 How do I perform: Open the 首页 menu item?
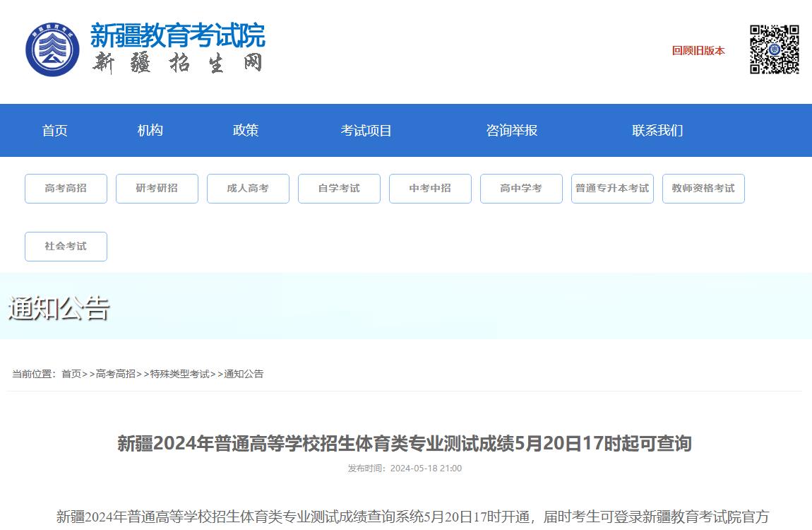(x=54, y=130)
